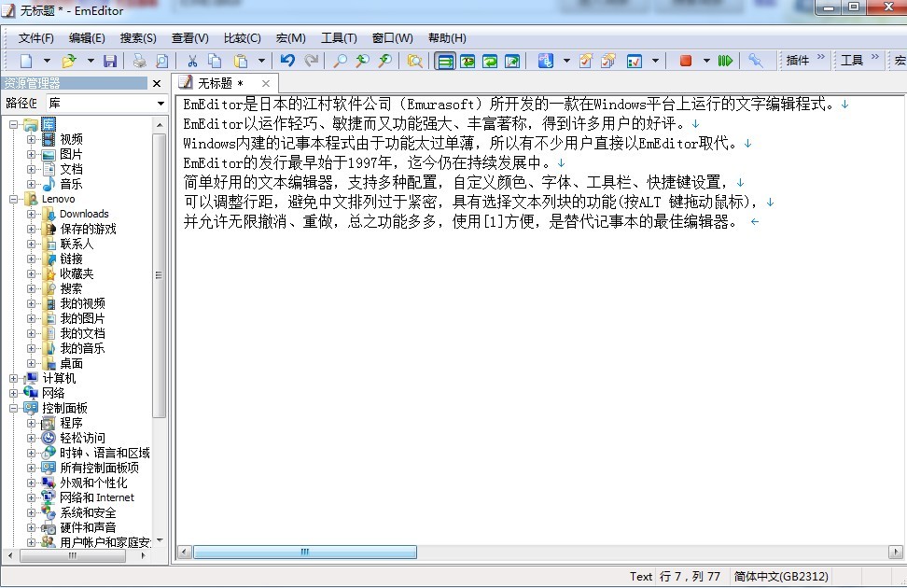Expand the 插件 toolbar overflow chevron
Image resolution: width=907 pixels, height=588 pixels.
[x=821, y=57]
